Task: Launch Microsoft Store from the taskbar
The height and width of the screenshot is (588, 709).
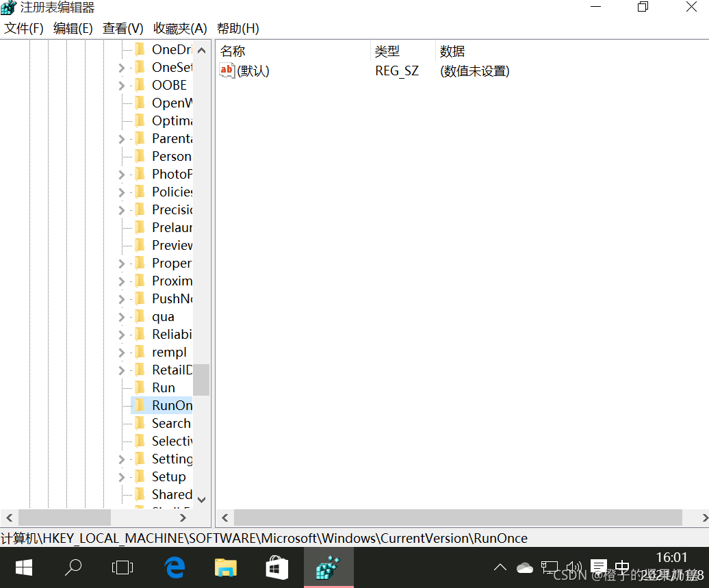Action: pos(276,567)
